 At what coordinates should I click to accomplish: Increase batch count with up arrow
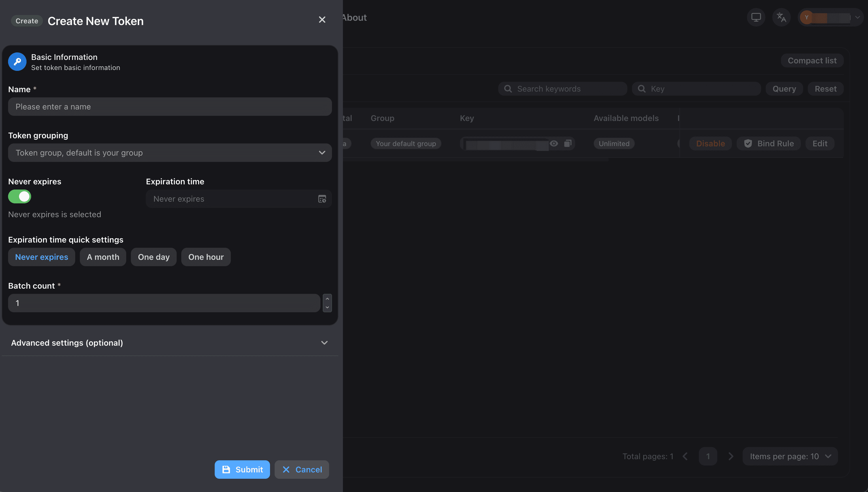click(x=327, y=299)
